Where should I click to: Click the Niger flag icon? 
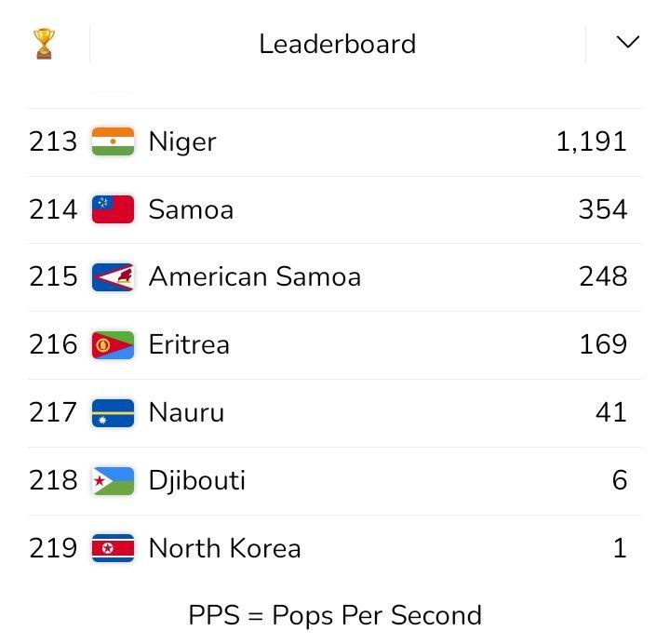click(x=114, y=141)
